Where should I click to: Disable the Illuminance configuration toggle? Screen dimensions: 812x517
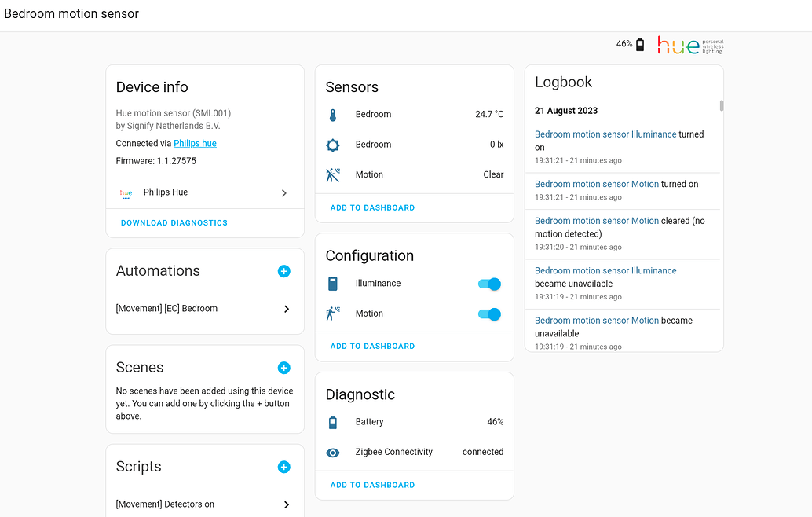pos(488,284)
